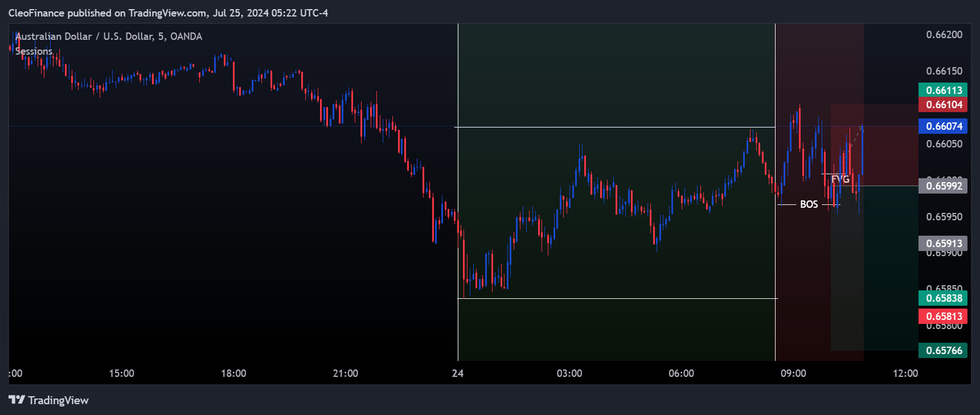Click the dark green 0.65766 target price tag
This screenshot has width=980, height=415.
tap(943, 351)
